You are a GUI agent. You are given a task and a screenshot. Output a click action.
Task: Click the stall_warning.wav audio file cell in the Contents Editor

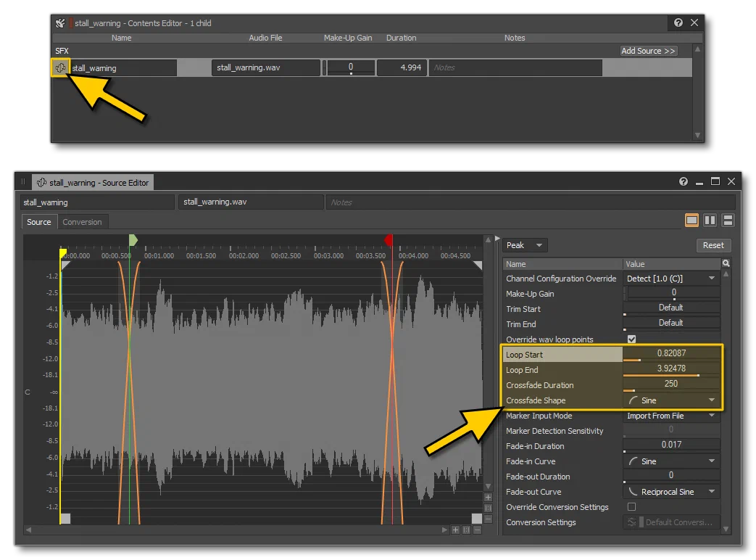[x=266, y=67]
